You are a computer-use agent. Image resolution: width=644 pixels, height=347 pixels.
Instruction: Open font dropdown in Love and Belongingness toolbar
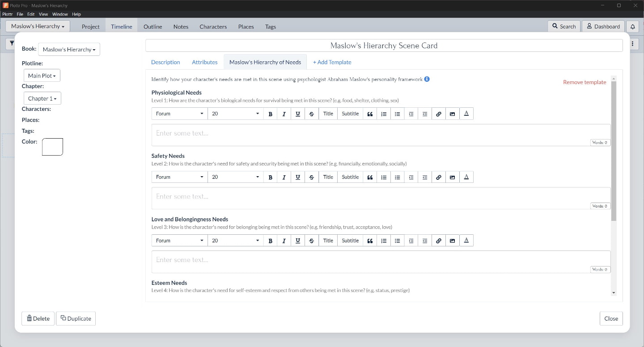pos(180,241)
